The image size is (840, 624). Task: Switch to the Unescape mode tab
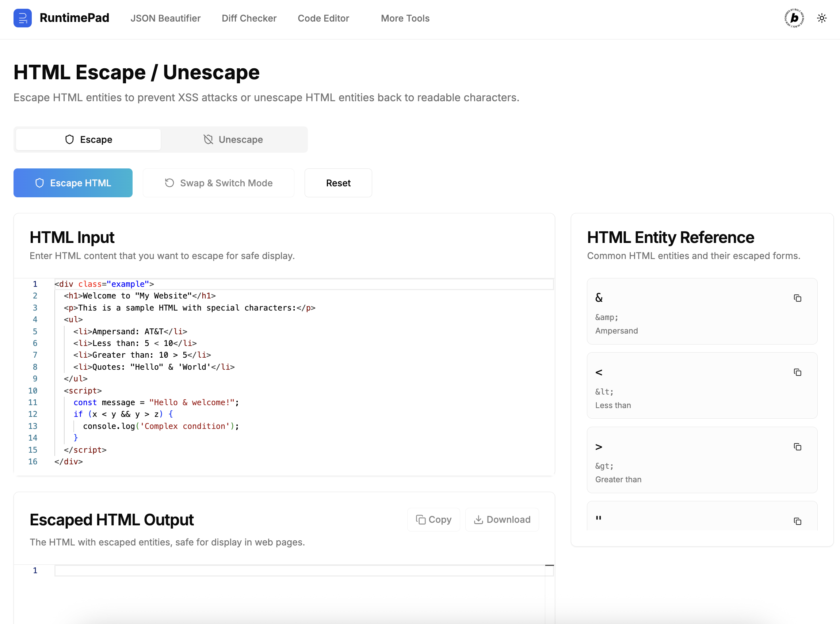click(233, 140)
